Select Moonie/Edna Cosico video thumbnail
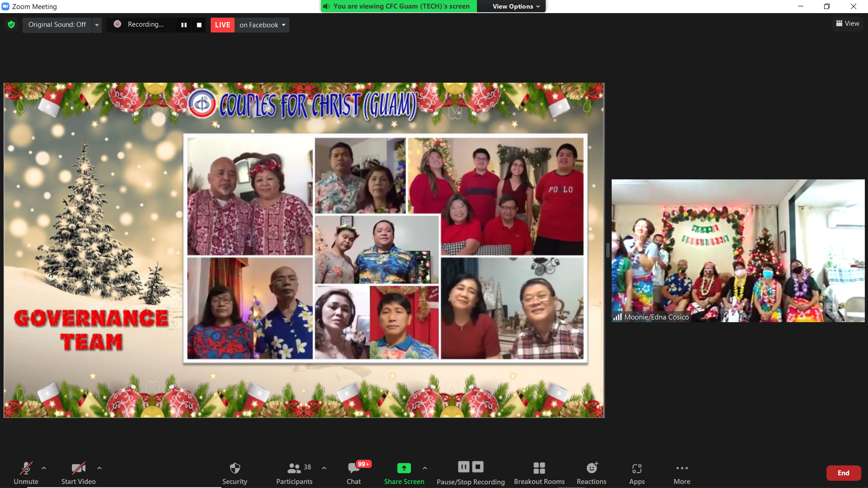Viewport: 868px width, 488px height. (738, 251)
